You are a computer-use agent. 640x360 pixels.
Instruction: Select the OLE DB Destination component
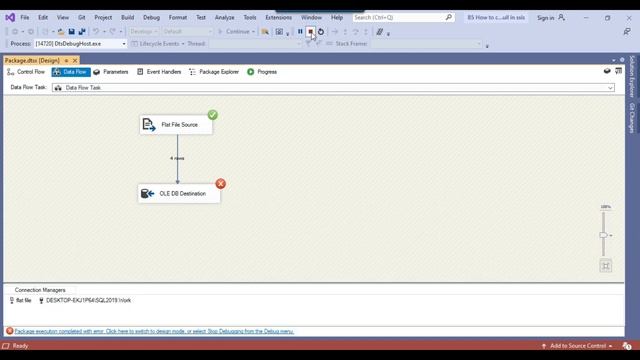coord(179,193)
